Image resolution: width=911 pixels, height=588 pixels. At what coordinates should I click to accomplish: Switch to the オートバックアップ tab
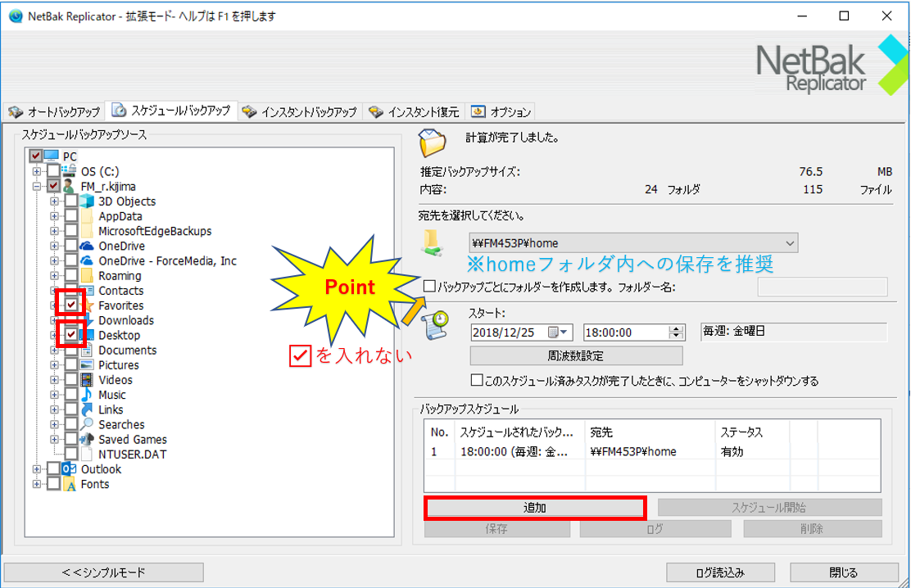[x=55, y=111]
